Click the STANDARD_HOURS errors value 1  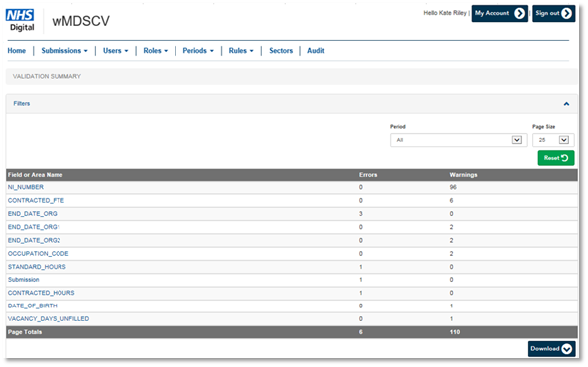pos(360,267)
